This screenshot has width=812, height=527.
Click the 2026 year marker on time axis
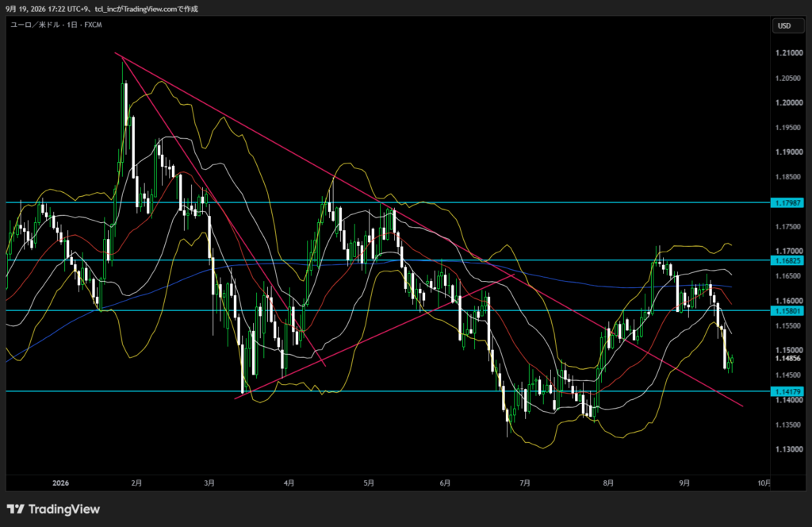60,483
